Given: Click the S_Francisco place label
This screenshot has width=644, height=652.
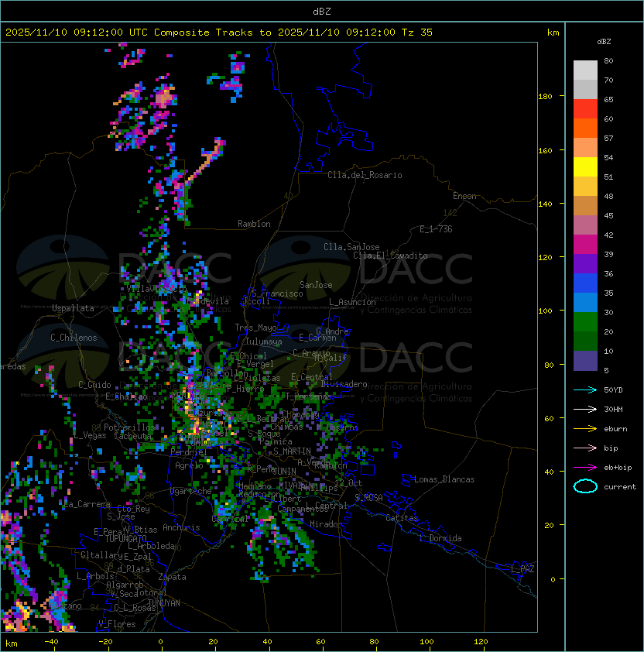Looking at the screenshot, I should coord(277,293).
